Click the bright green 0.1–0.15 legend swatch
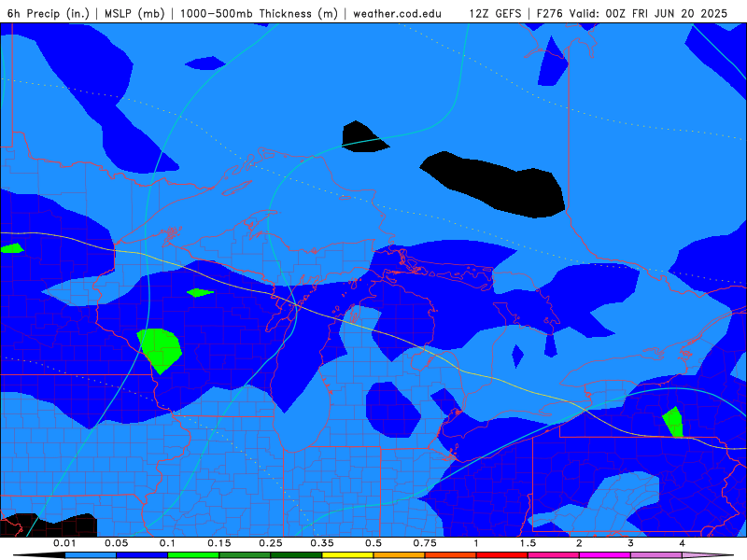Viewport: 747px width, 560px height. 193,555
